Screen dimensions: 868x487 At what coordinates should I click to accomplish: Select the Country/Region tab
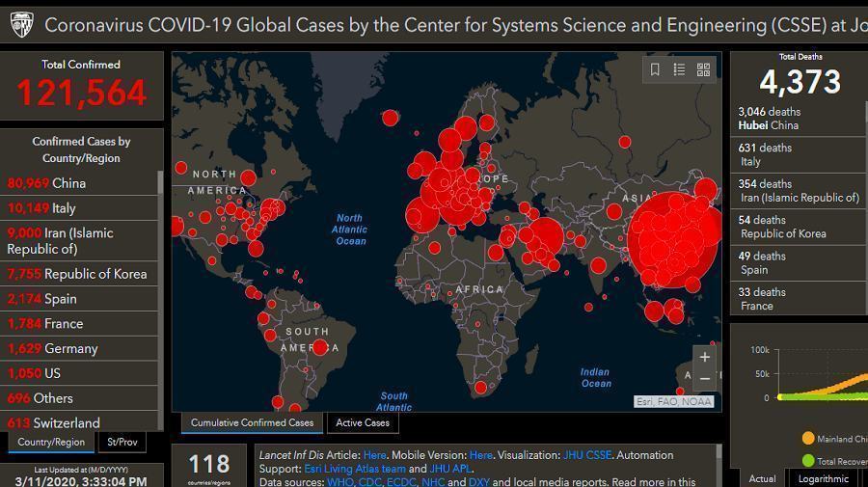50,443
